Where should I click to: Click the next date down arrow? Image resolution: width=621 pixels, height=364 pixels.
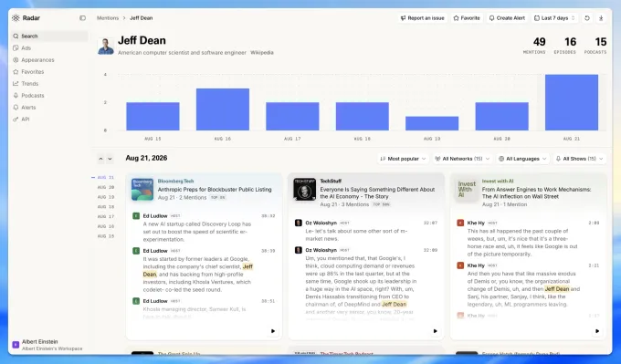click(x=111, y=159)
